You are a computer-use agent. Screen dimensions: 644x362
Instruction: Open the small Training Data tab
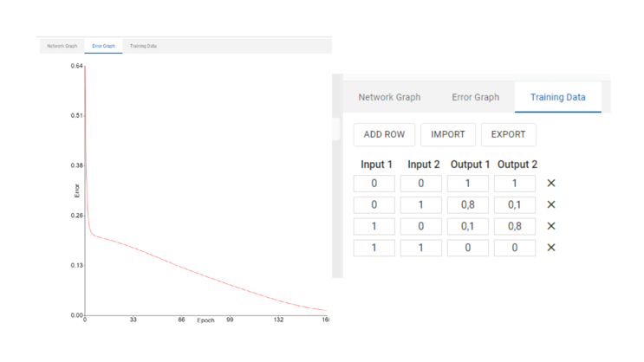143,46
